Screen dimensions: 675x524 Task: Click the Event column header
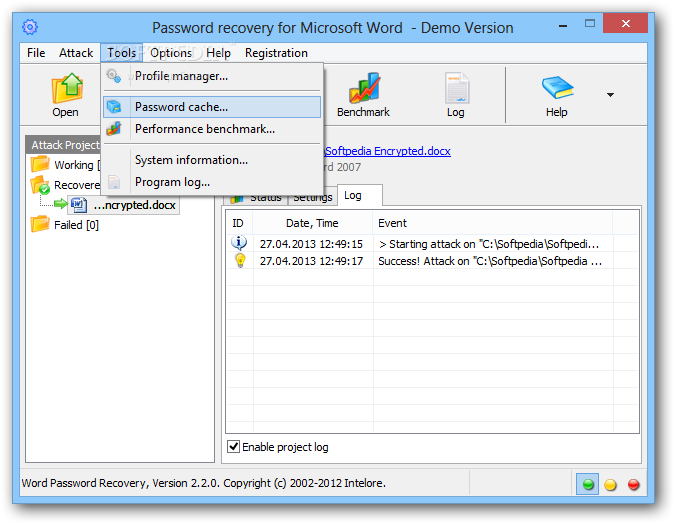click(492, 223)
